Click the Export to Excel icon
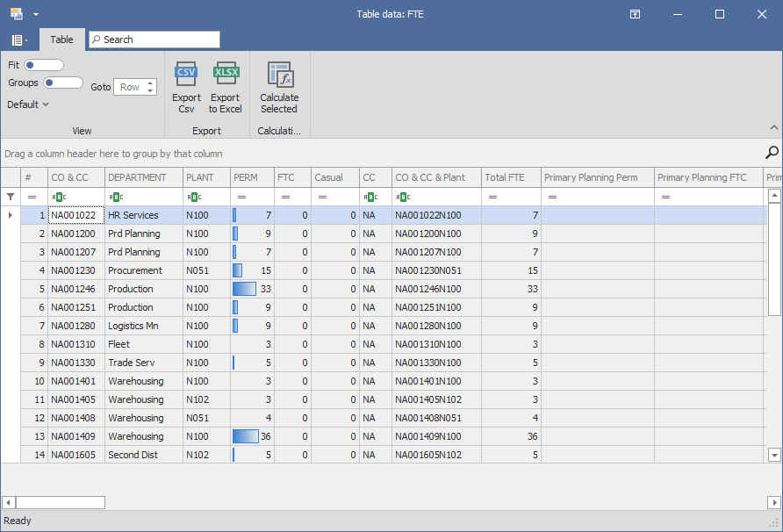Image resolution: width=783 pixels, height=532 pixels. click(x=226, y=75)
